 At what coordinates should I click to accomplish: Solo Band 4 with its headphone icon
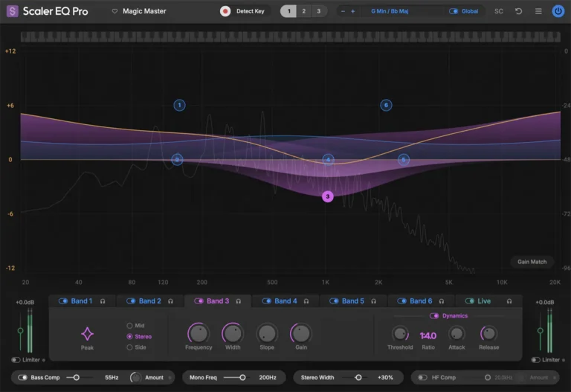coord(306,301)
